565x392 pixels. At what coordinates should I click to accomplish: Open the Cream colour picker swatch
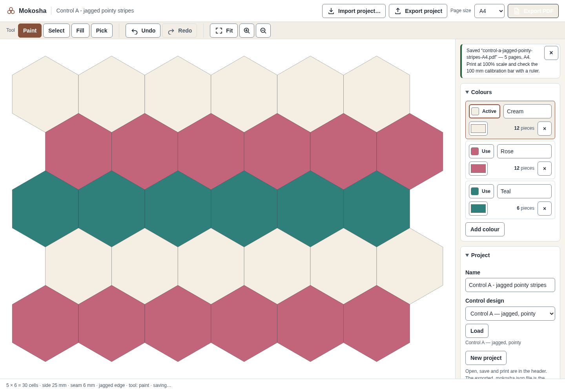click(478, 129)
